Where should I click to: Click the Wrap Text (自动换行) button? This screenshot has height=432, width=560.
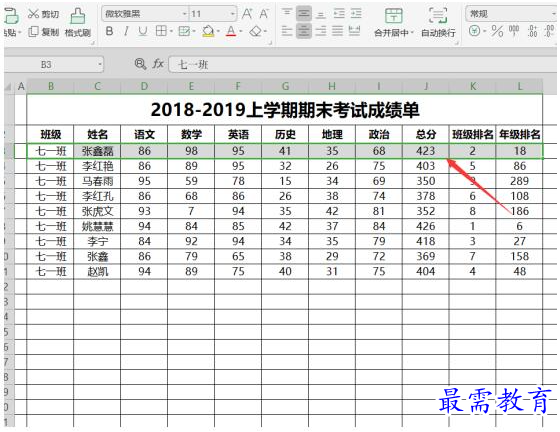click(438, 22)
